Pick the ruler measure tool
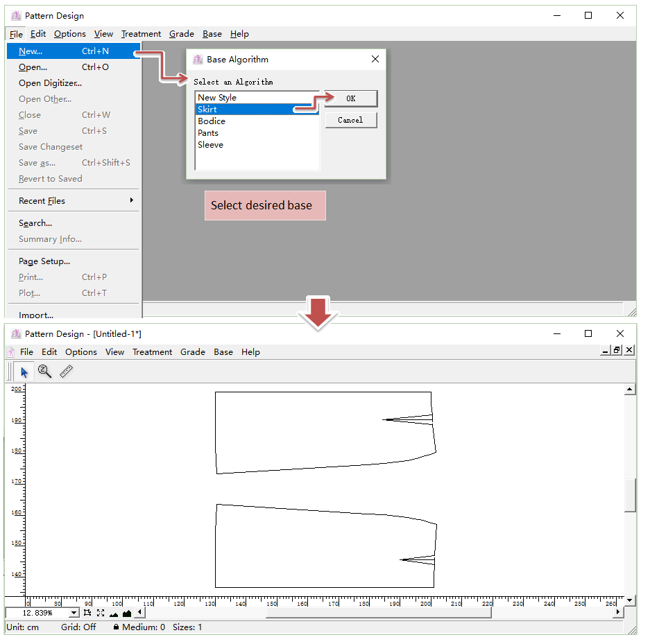 coord(67,372)
